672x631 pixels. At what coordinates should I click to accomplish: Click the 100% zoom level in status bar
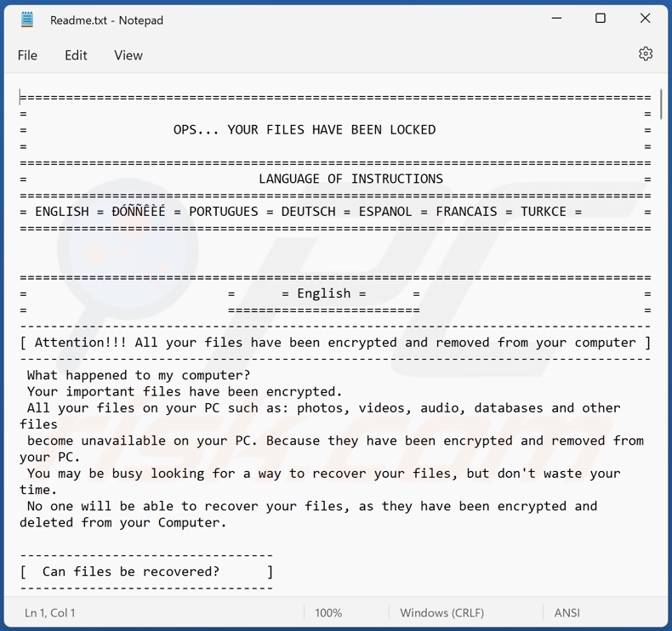[x=328, y=612]
